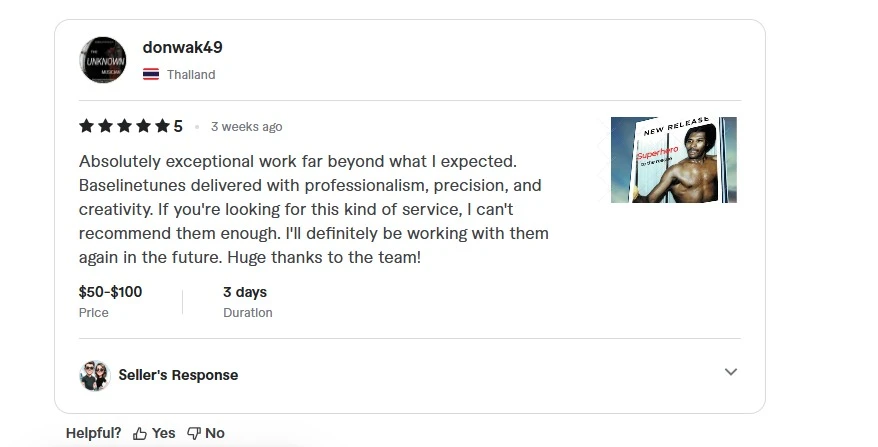The width and height of the screenshot is (878, 447).
Task: Click the donwak49 profile avatar
Action: click(103, 60)
